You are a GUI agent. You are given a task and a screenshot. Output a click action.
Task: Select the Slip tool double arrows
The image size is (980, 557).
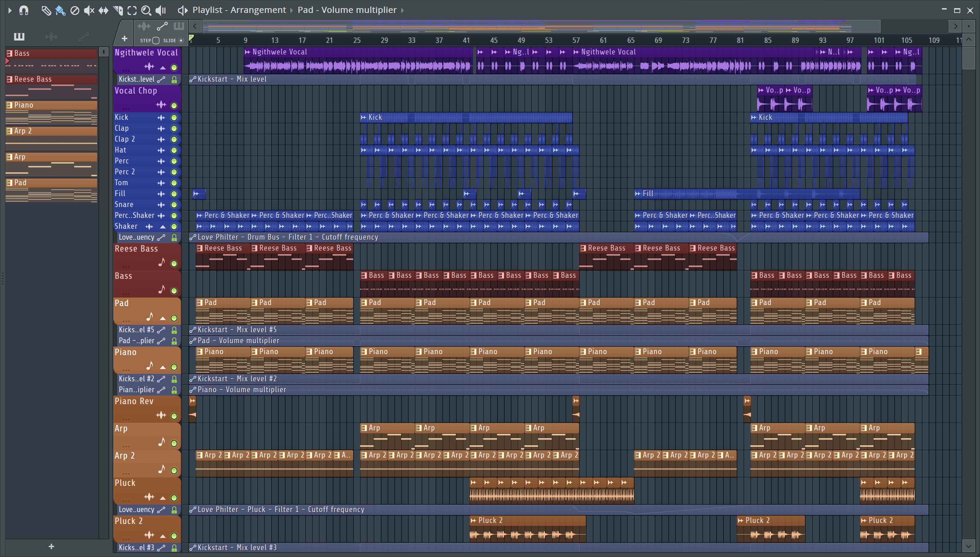point(103,10)
